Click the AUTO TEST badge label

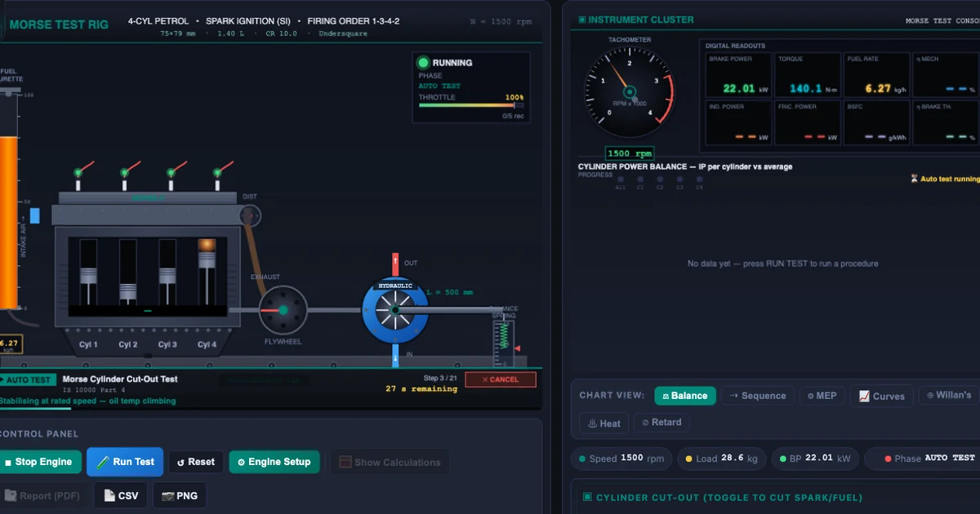tap(28, 379)
